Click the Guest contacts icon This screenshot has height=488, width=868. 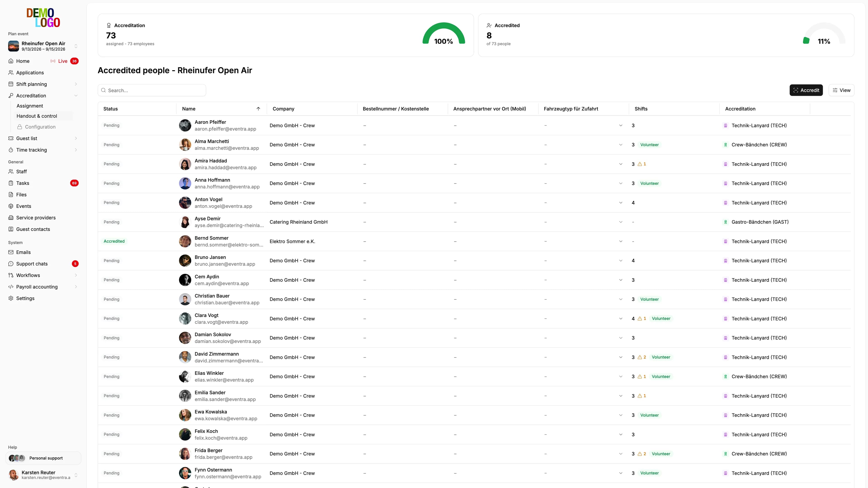click(x=11, y=229)
